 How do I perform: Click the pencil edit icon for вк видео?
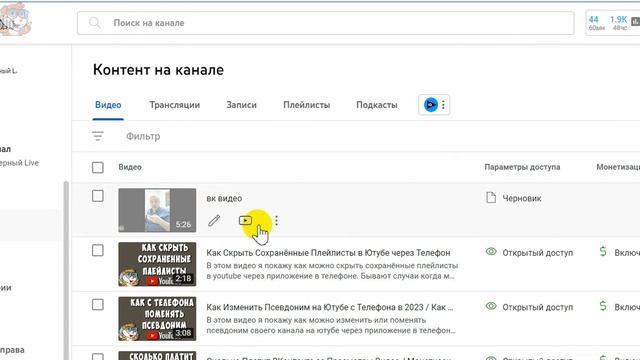tap(214, 221)
